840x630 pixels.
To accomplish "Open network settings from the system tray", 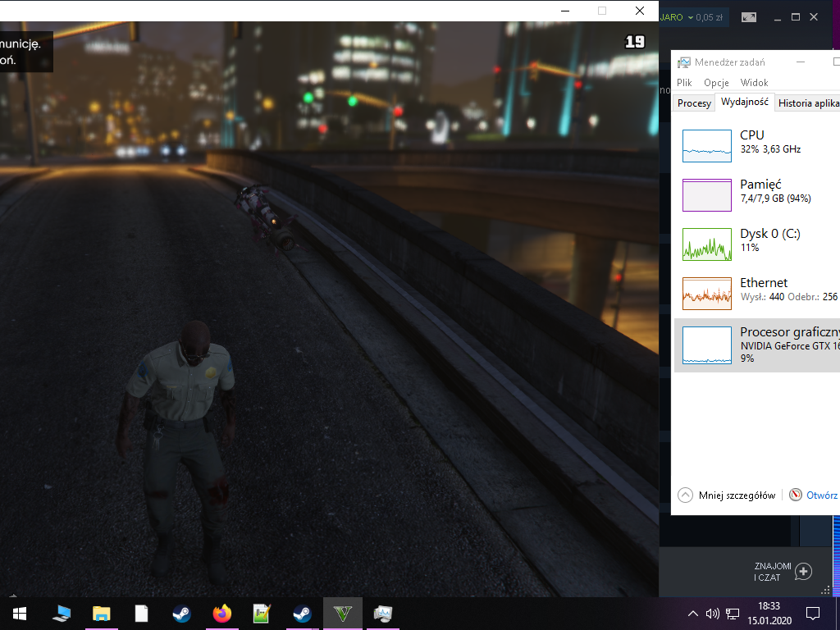I will 733,614.
